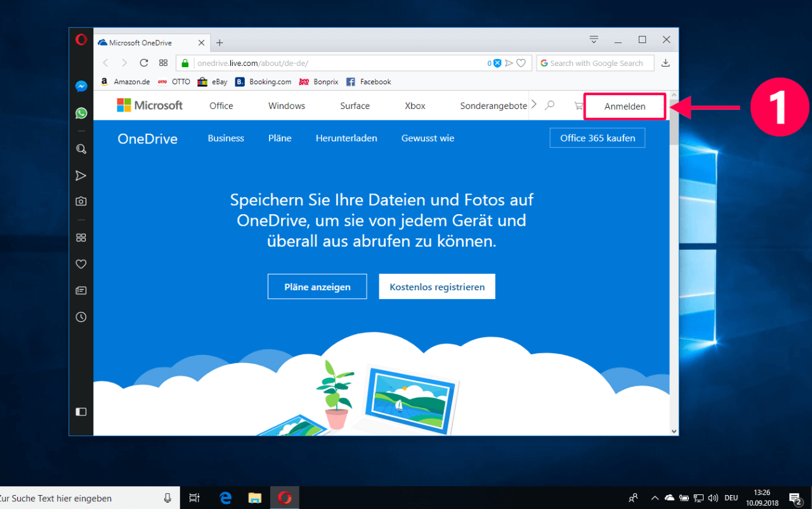Open the Gewusst wie navigation link

pos(428,138)
